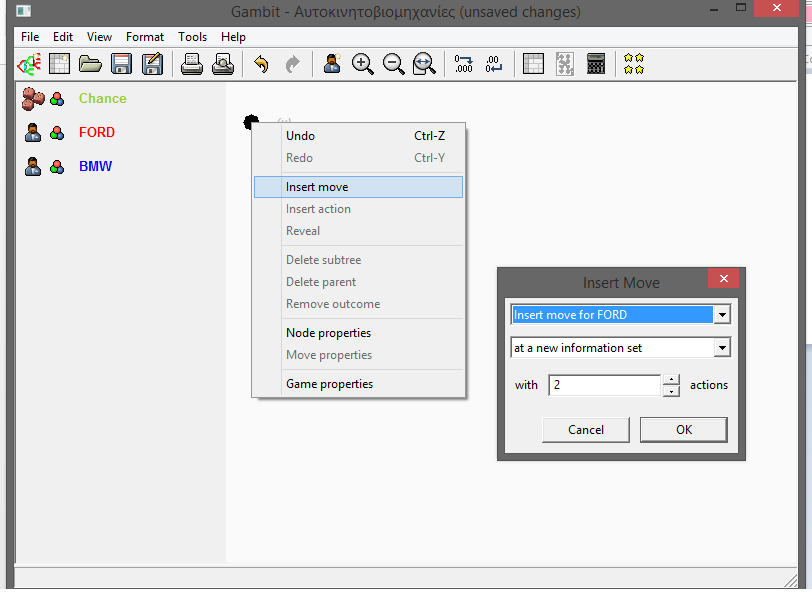
Task: Print the current game
Action: 192,64
